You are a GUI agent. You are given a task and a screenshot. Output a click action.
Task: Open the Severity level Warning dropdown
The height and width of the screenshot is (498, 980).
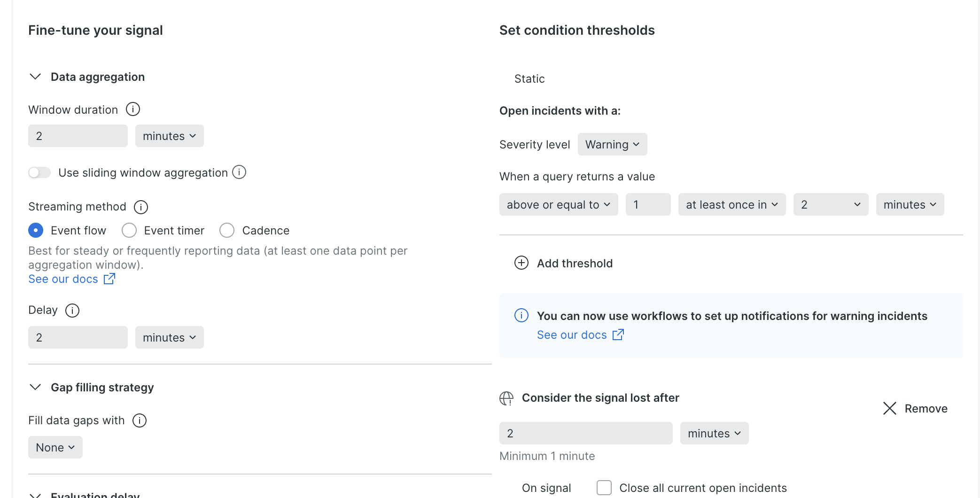612,144
